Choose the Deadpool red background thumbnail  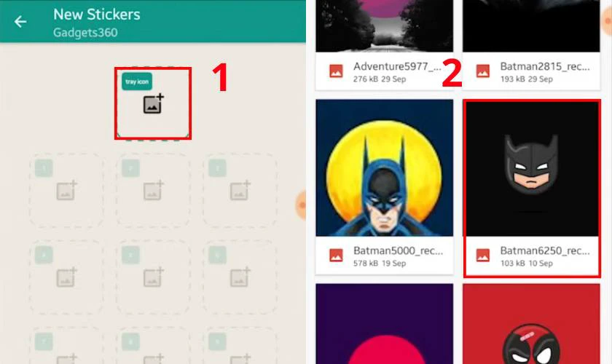(532, 324)
